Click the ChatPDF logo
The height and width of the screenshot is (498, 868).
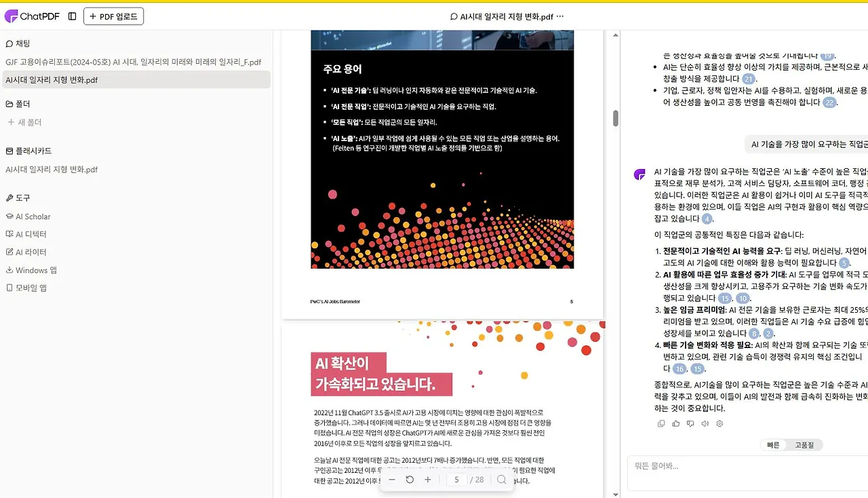click(x=32, y=16)
